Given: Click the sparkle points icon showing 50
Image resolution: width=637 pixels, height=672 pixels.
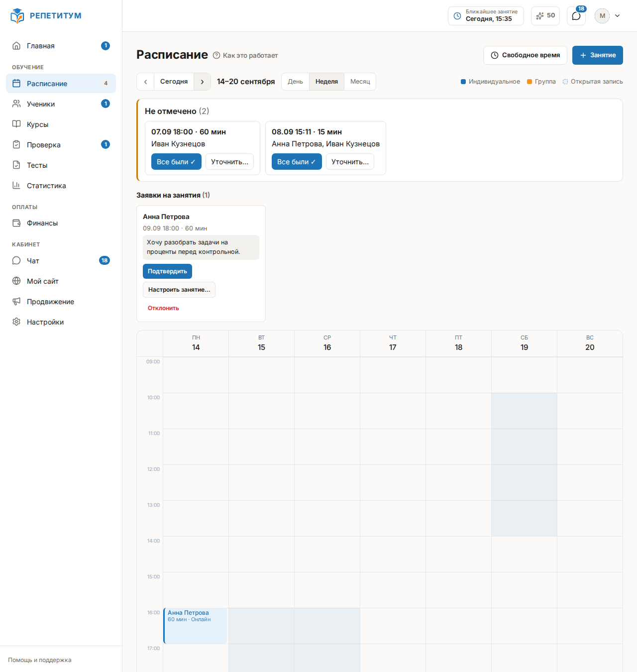Looking at the screenshot, I should (x=540, y=16).
